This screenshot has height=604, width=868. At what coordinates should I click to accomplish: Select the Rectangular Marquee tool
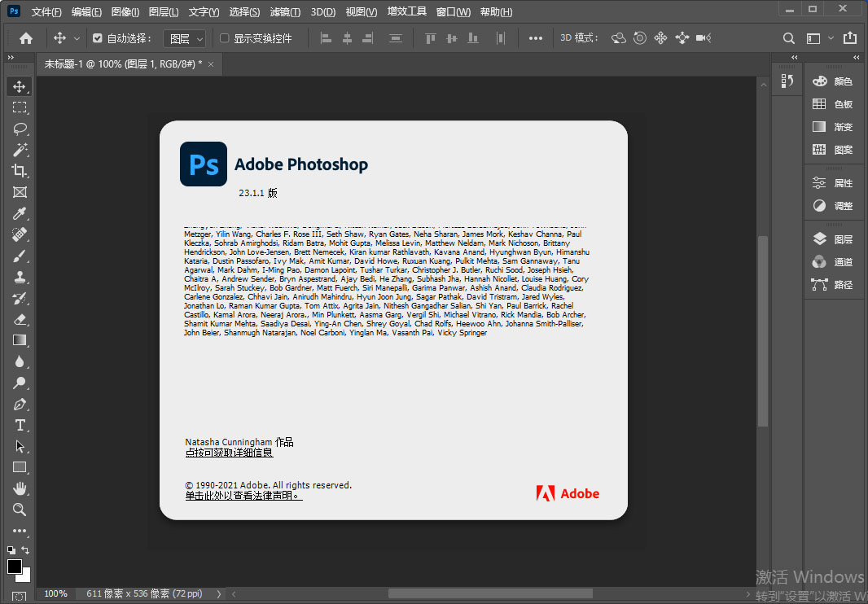point(20,107)
